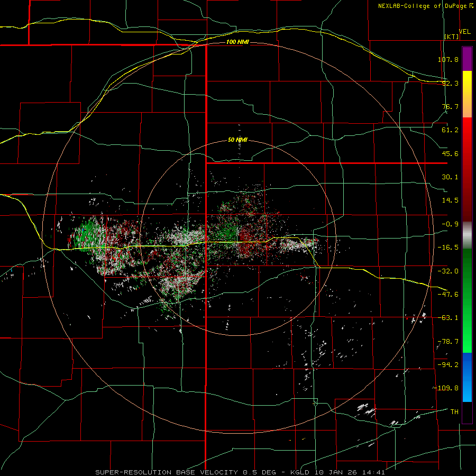
Task: Click the TH threshold label
Action: (454, 412)
